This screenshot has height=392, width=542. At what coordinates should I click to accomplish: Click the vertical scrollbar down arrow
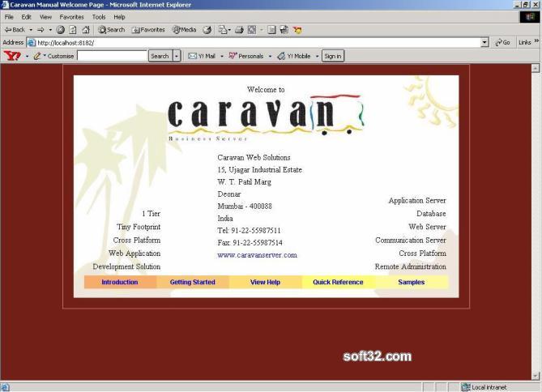pos(536,376)
